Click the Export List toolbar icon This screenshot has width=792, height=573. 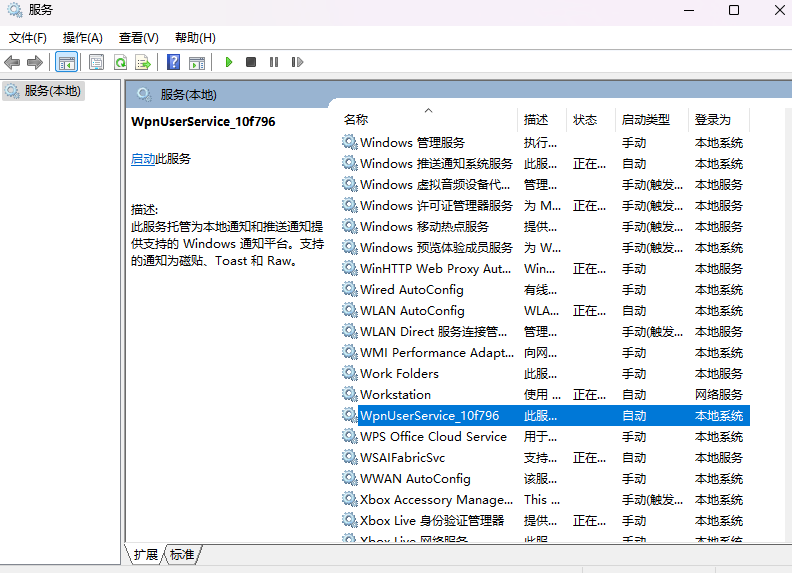(x=143, y=62)
